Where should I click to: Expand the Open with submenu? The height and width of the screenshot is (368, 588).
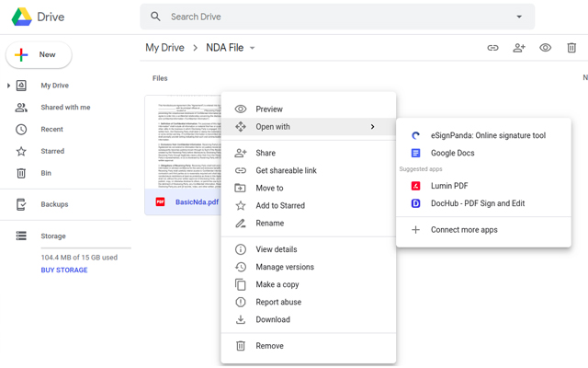(x=309, y=127)
